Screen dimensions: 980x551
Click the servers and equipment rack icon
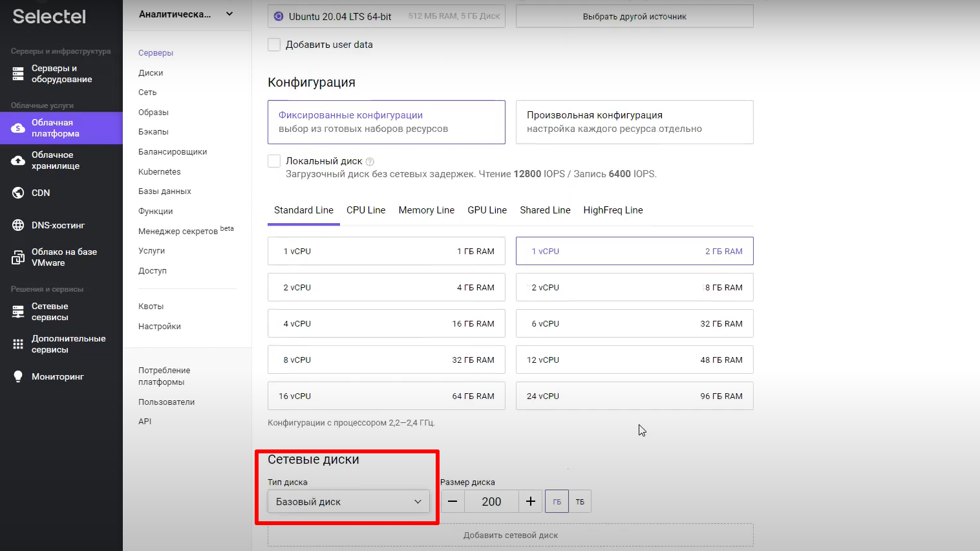tap(18, 74)
